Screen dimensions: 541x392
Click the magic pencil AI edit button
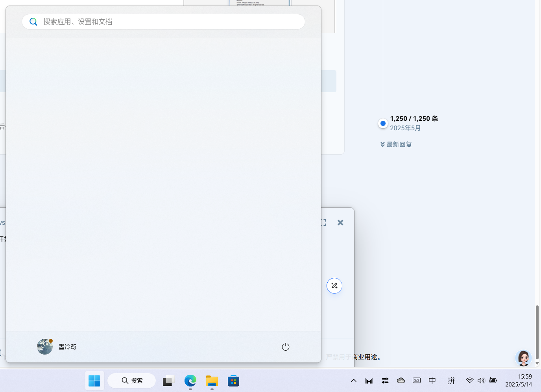click(334, 286)
